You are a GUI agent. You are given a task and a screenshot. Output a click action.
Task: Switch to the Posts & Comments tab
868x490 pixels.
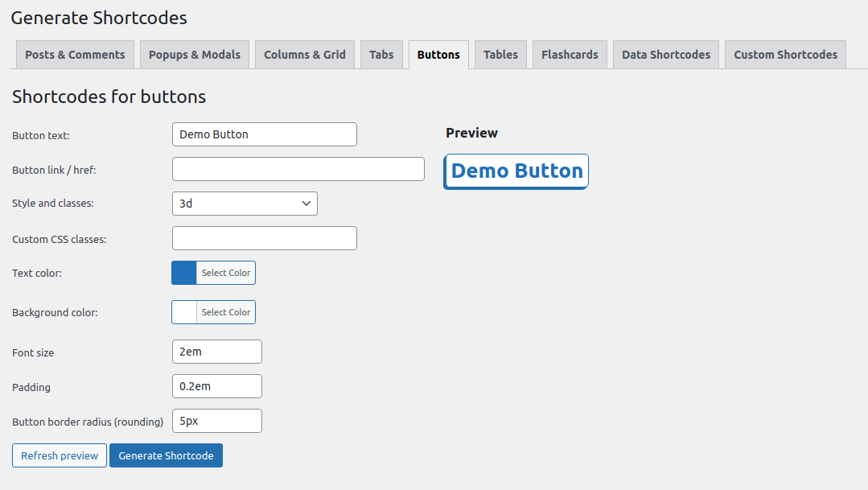pyautogui.click(x=75, y=55)
